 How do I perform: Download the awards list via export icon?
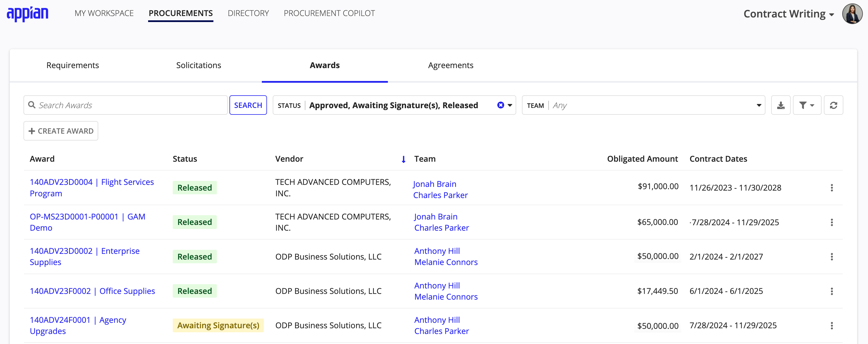point(781,105)
